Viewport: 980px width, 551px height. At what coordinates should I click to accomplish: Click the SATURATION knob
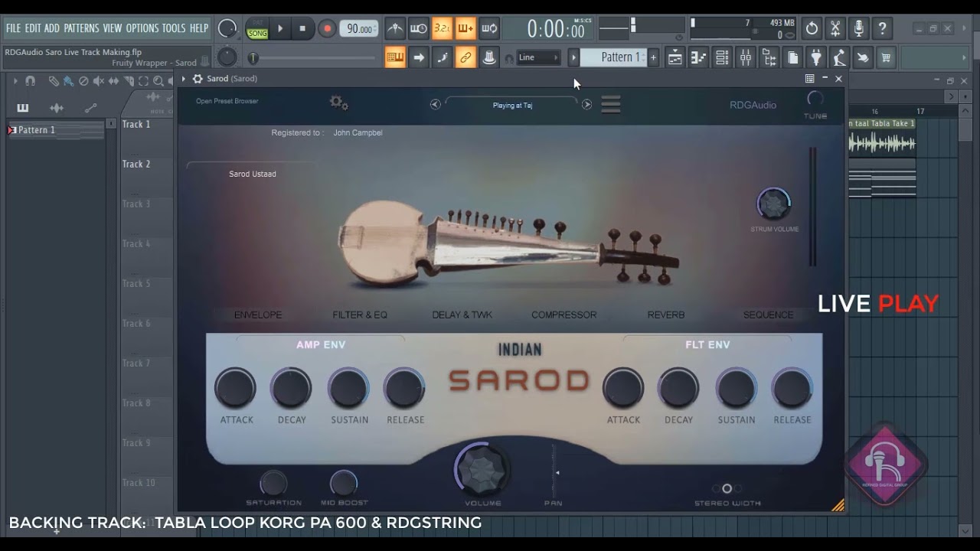[273, 484]
